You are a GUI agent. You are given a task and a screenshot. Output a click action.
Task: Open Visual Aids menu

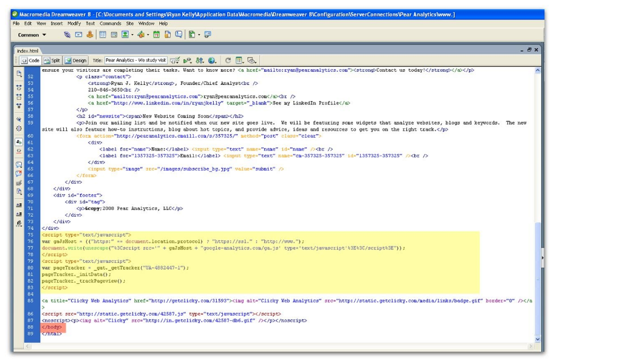pyautogui.click(x=252, y=61)
